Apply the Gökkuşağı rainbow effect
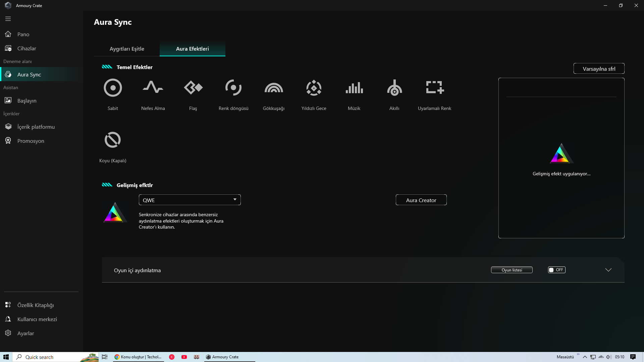The image size is (644, 362). tap(274, 88)
